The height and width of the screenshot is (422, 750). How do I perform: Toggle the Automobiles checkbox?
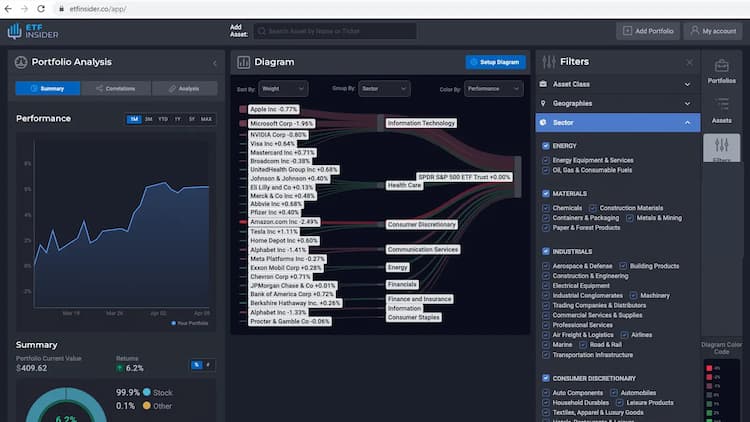(x=614, y=393)
